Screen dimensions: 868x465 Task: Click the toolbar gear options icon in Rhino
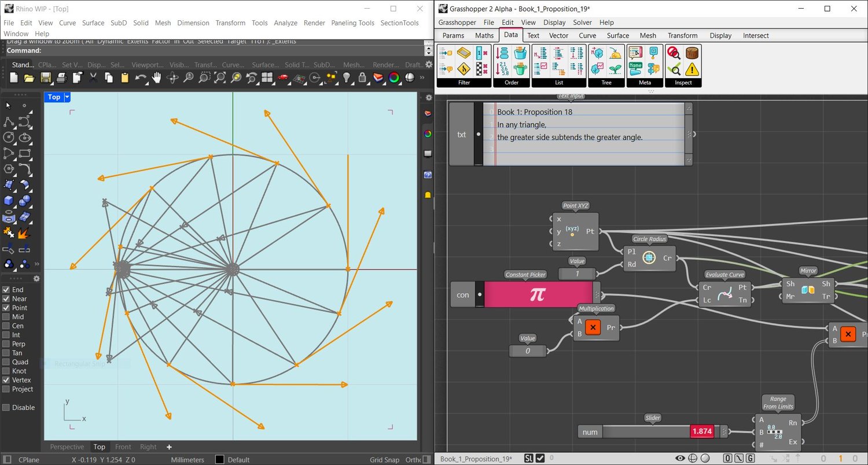click(429, 64)
